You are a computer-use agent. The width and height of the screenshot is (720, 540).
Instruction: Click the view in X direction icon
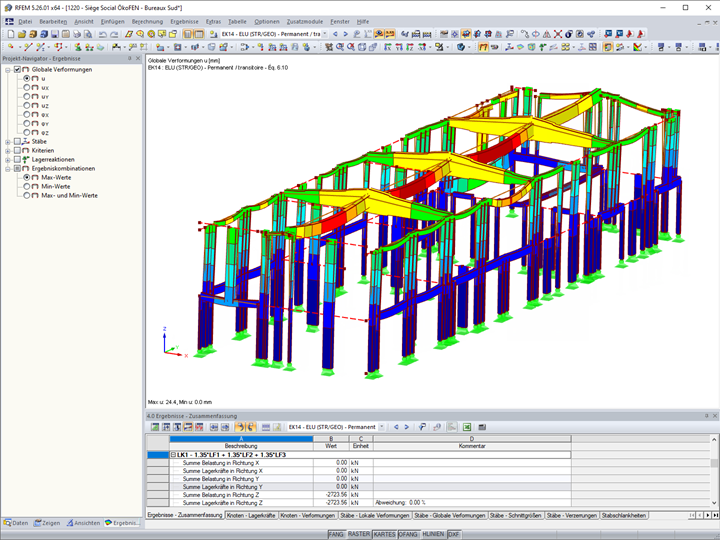tap(388, 47)
